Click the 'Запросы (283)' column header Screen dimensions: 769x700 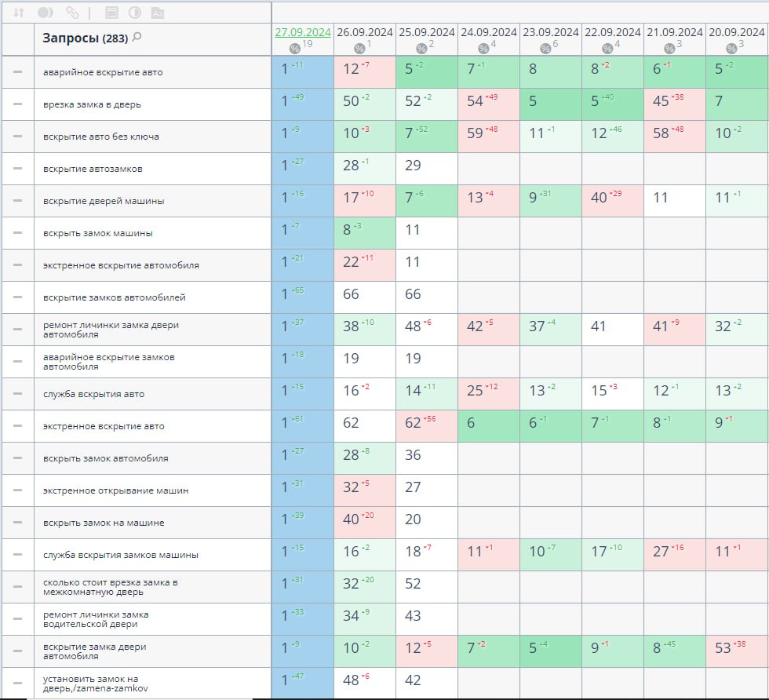tap(85, 38)
